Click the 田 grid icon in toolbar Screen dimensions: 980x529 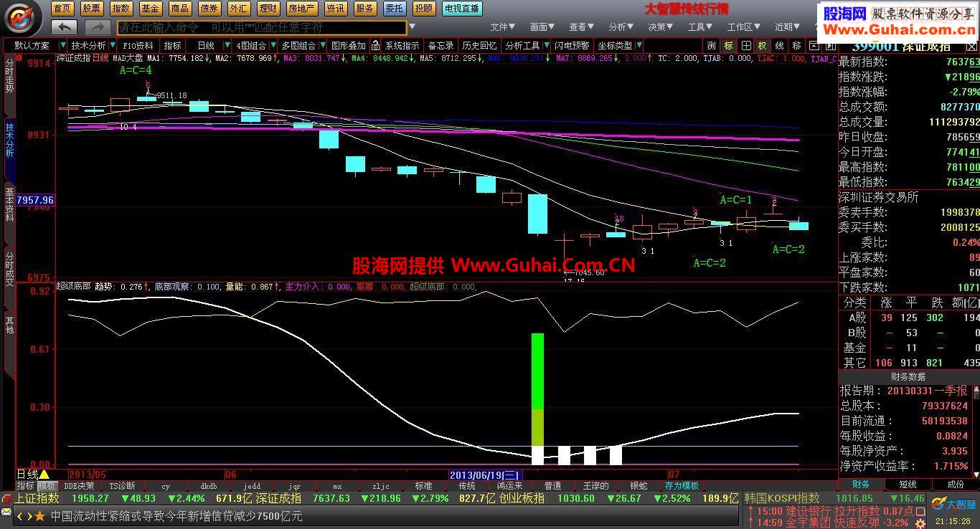point(745,45)
